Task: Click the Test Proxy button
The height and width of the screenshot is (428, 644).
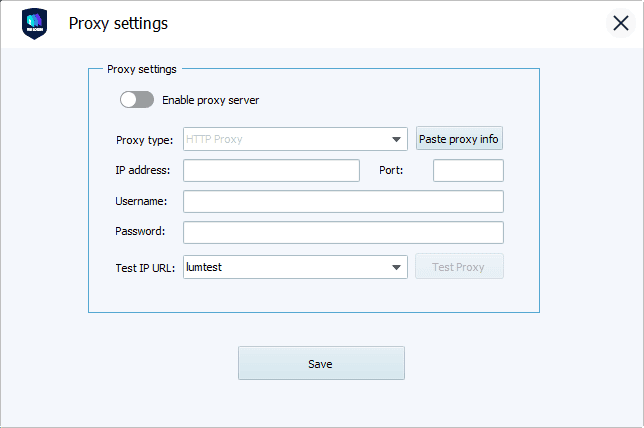Action: (459, 267)
